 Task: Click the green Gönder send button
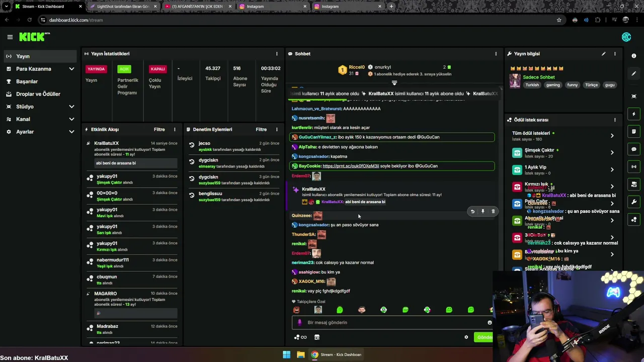click(x=484, y=337)
